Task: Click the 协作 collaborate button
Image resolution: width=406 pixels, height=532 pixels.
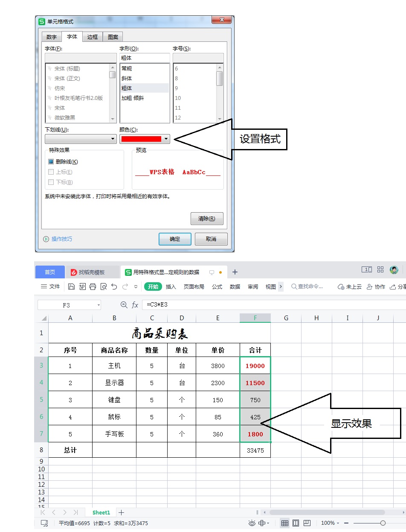Action: (x=376, y=286)
